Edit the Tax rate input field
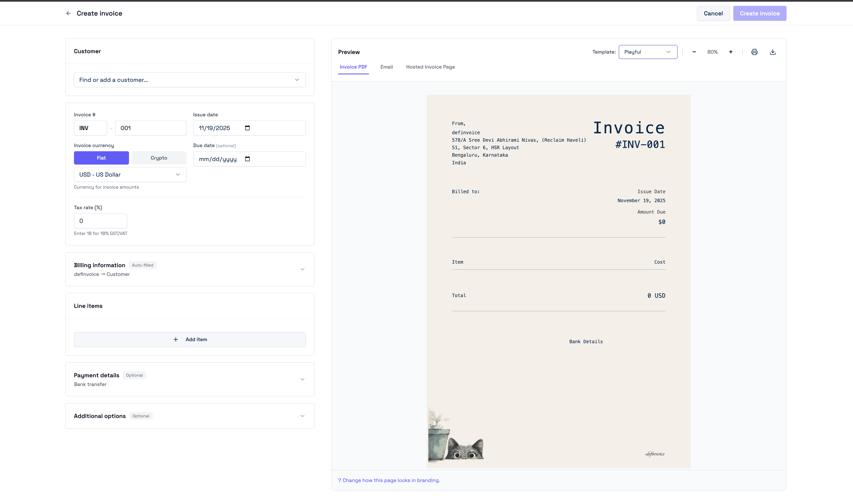This screenshot has width=853, height=504. pos(100,221)
